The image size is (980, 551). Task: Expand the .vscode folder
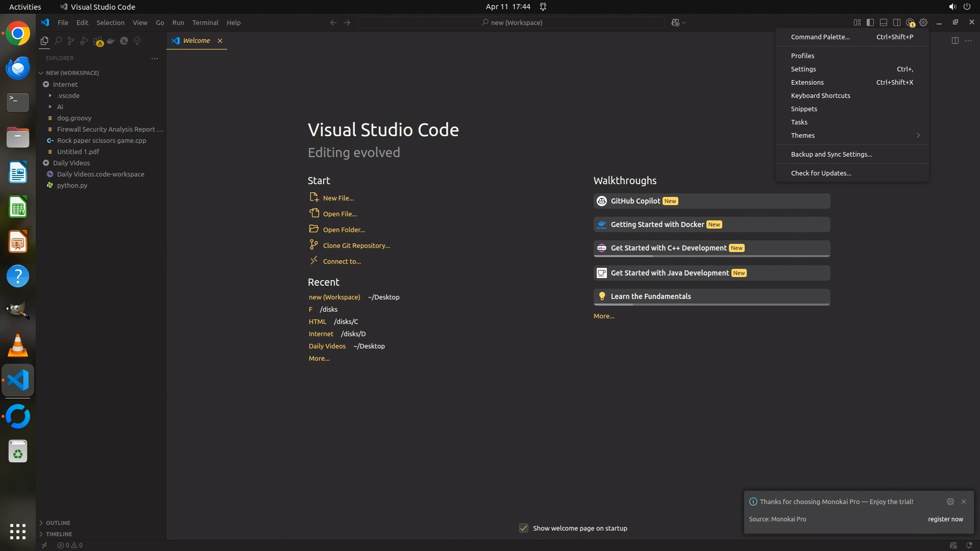pos(68,95)
